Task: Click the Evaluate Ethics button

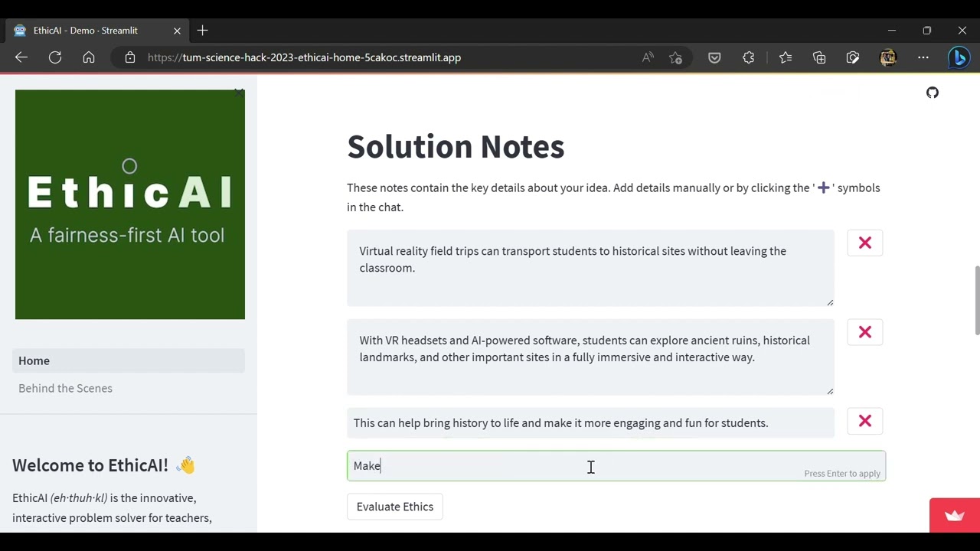Action: coord(395,507)
